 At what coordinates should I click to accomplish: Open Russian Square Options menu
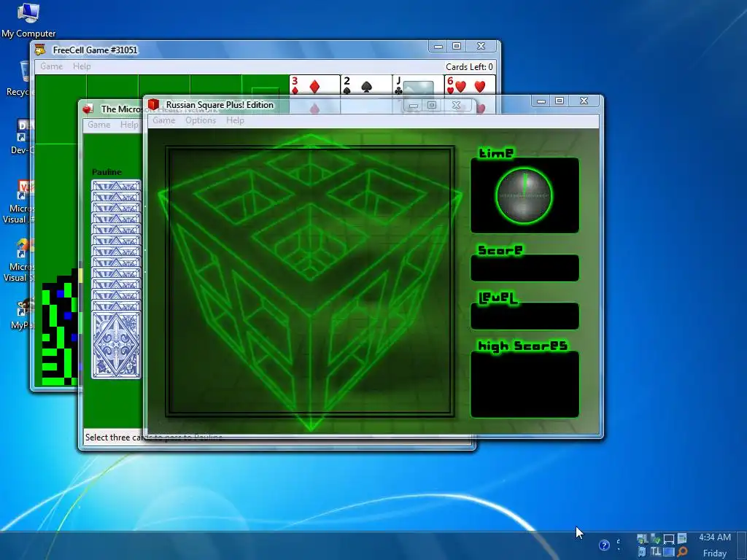pos(201,120)
